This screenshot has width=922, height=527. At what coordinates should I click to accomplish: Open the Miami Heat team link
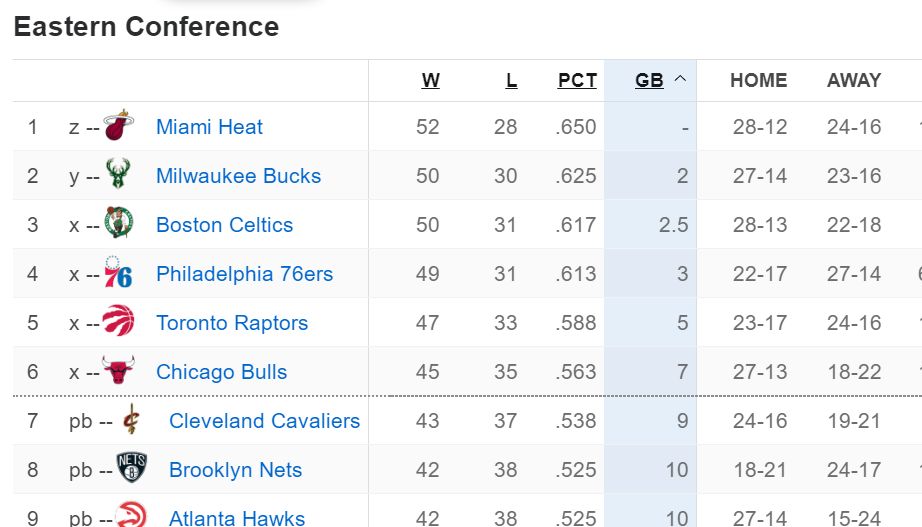pyautogui.click(x=209, y=127)
